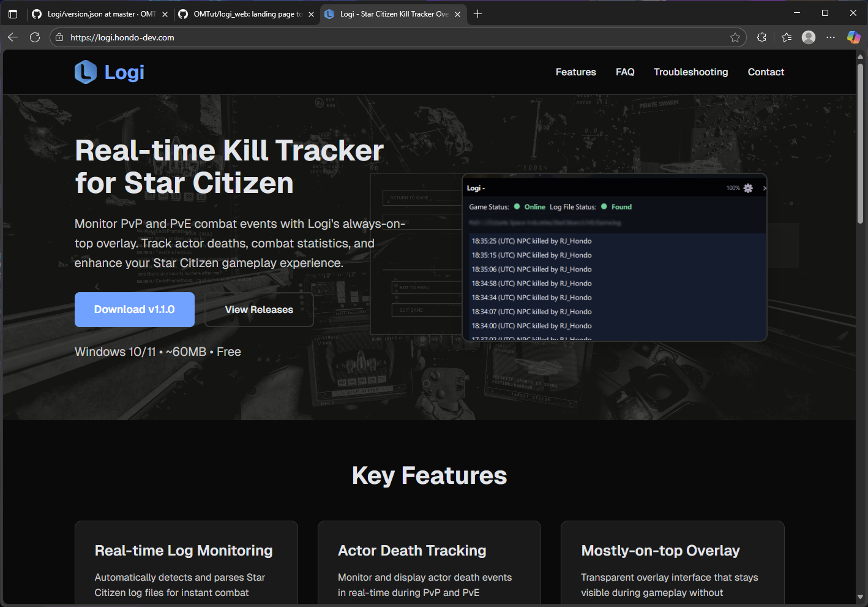The height and width of the screenshot is (607, 868).
Task: Bookmark page using the star icon
Action: 735,37
